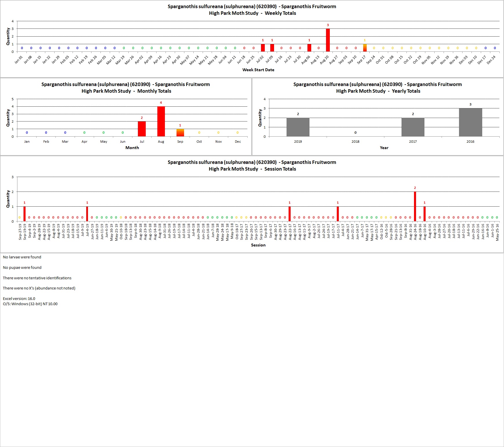Select the Aug-22-17 session bar
Screen dimensions: 504x447
tap(289, 214)
